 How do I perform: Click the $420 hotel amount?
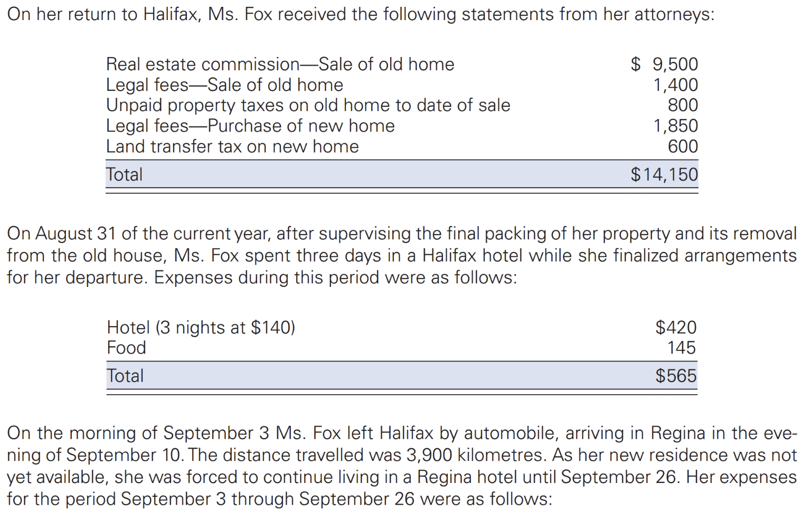pos(676,328)
